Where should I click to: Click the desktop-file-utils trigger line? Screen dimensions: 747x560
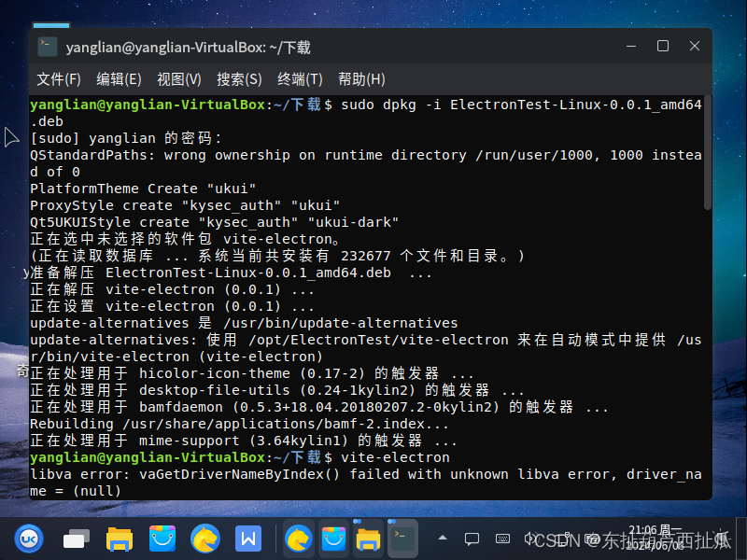(277, 390)
